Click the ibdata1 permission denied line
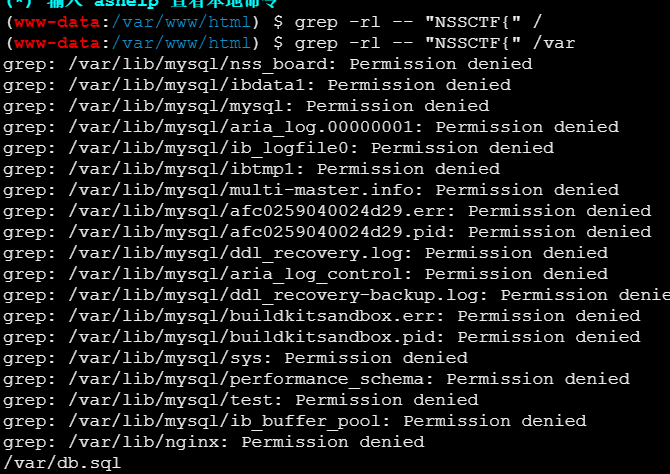Viewport: 670px width, 474px height. (x=257, y=85)
